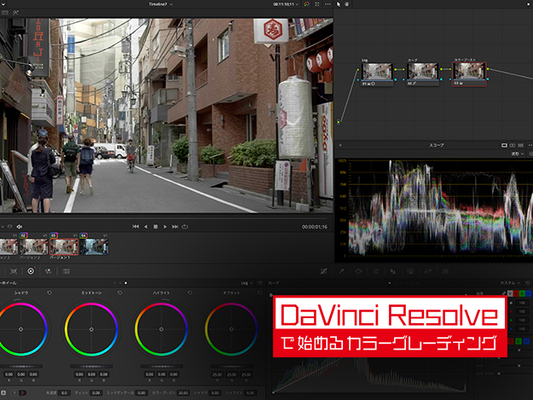Open the waveform scope type dropdown
Screen dimensions: 533x400
point(518,154)
